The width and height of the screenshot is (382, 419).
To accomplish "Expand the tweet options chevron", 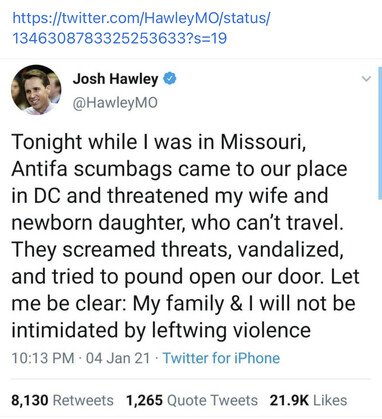I will coord(366,79).
